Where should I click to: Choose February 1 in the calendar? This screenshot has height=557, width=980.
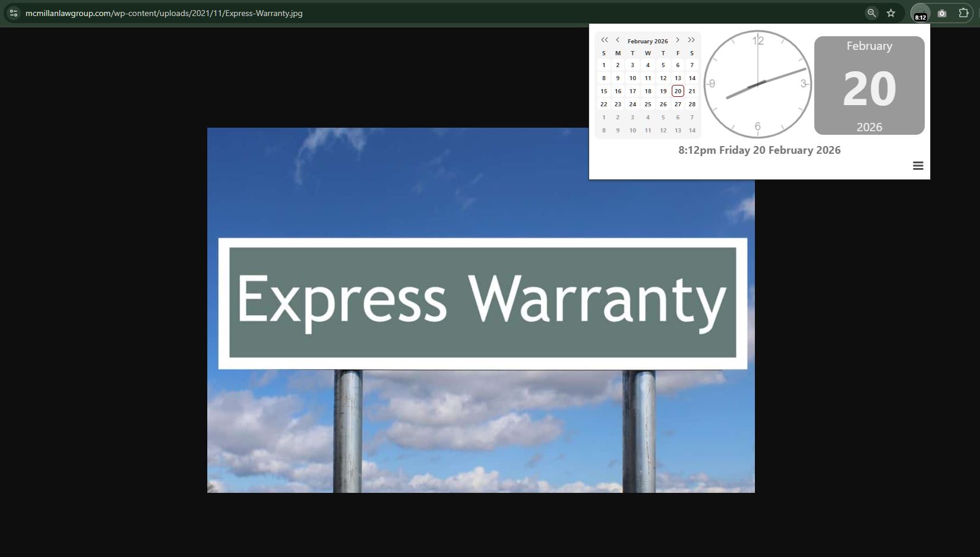coord(604,65)
